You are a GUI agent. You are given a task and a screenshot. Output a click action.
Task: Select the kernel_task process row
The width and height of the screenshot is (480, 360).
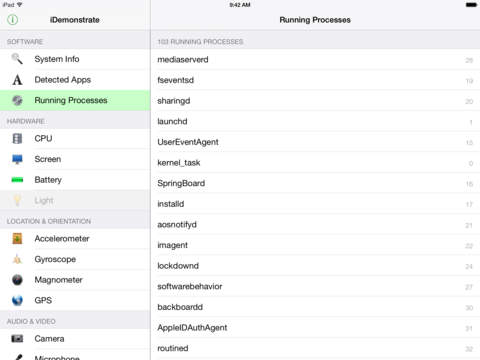pyautogui.click(x=315, y=163)
